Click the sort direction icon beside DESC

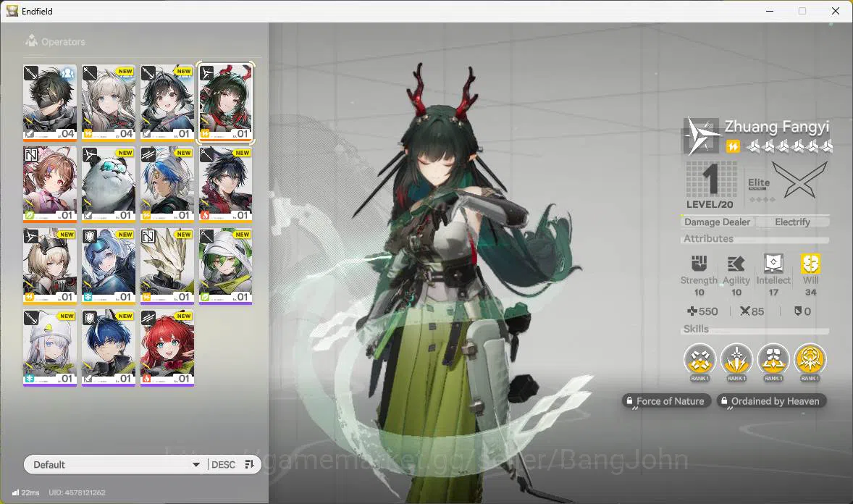(x=249, y=464)
